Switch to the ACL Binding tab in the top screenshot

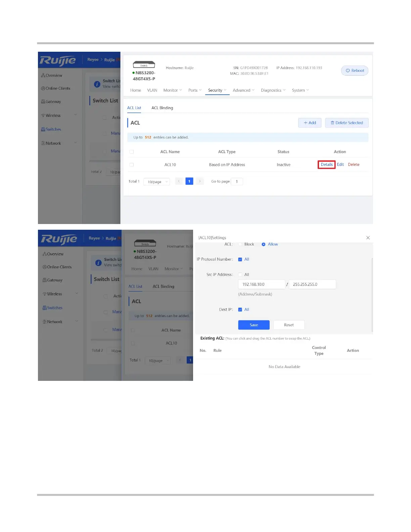tap(162, 108)
